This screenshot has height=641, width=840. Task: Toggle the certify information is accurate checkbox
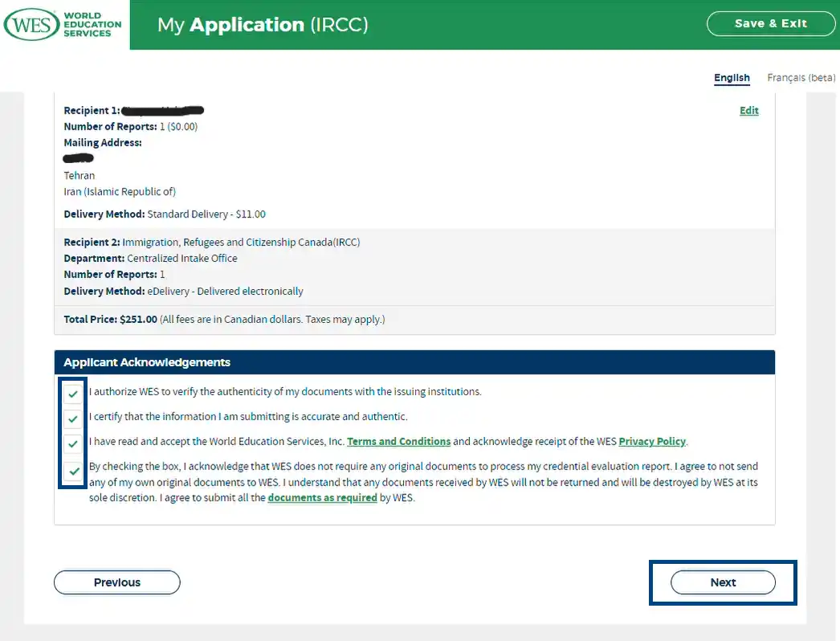73,418
